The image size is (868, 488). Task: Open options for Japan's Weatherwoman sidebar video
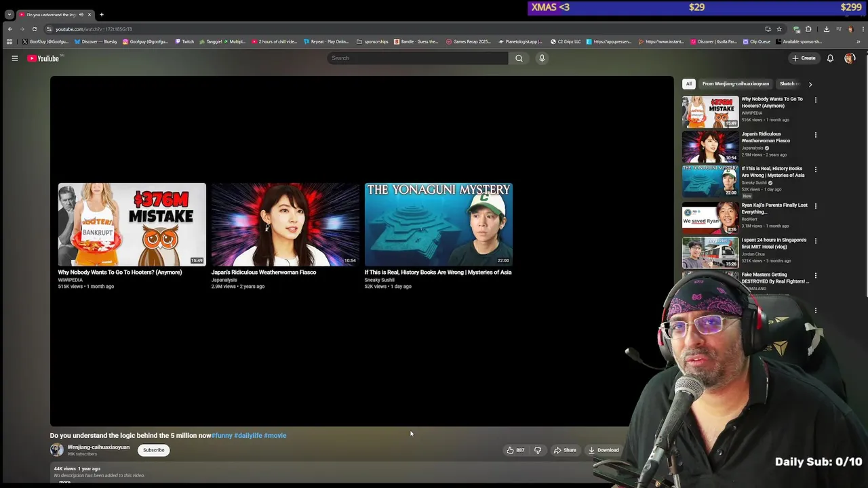(815, 135)
